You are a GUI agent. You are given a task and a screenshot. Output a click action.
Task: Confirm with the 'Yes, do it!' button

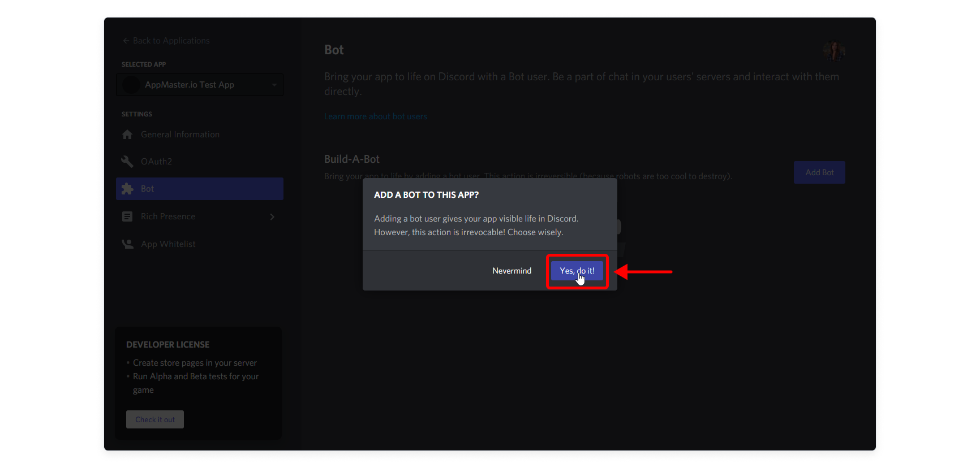(x=577, y=271)
